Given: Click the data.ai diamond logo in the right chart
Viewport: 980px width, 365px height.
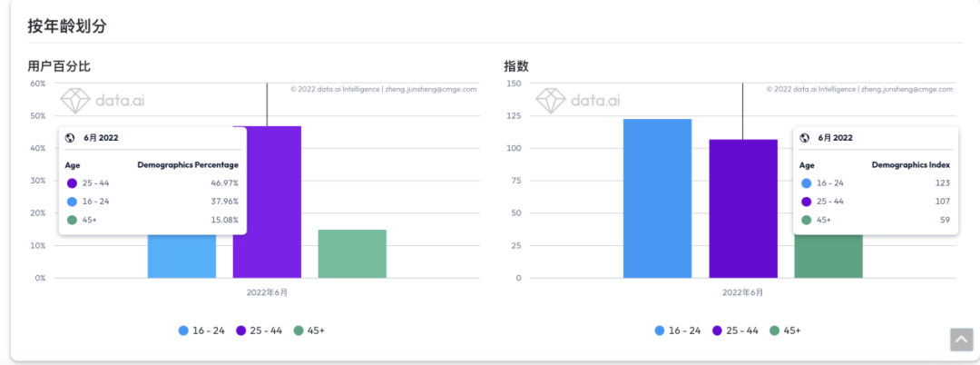Looking at the screenshot, I should pos(552,100).
